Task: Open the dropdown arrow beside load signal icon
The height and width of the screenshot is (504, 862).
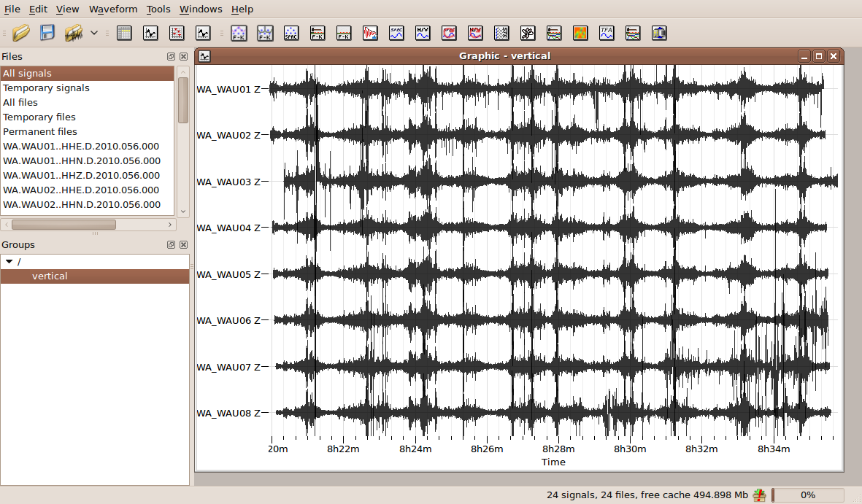Action: tap(94, 33)
